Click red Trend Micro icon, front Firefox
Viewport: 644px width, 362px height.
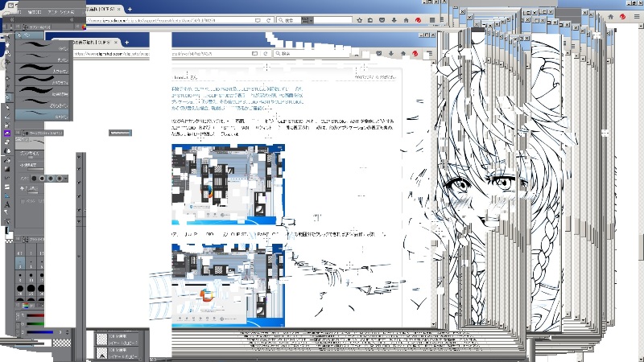pyautogui.click(x=415, y=53)
